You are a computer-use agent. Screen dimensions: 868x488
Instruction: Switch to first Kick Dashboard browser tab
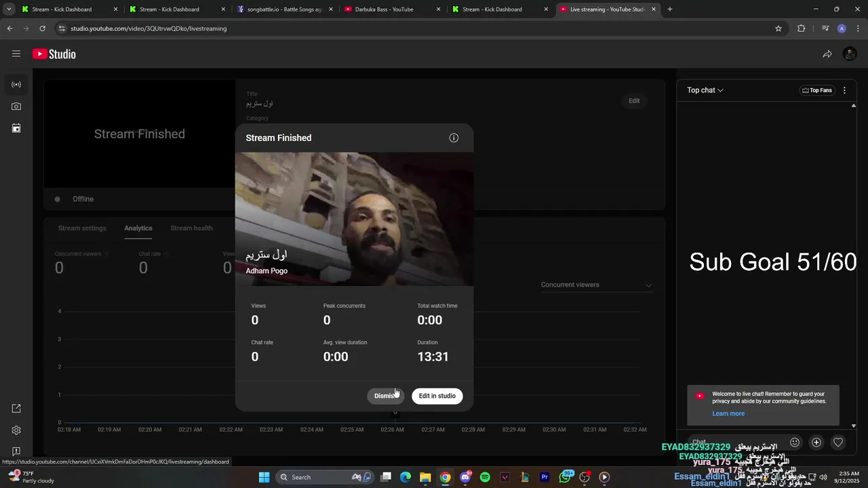(68, 9)
